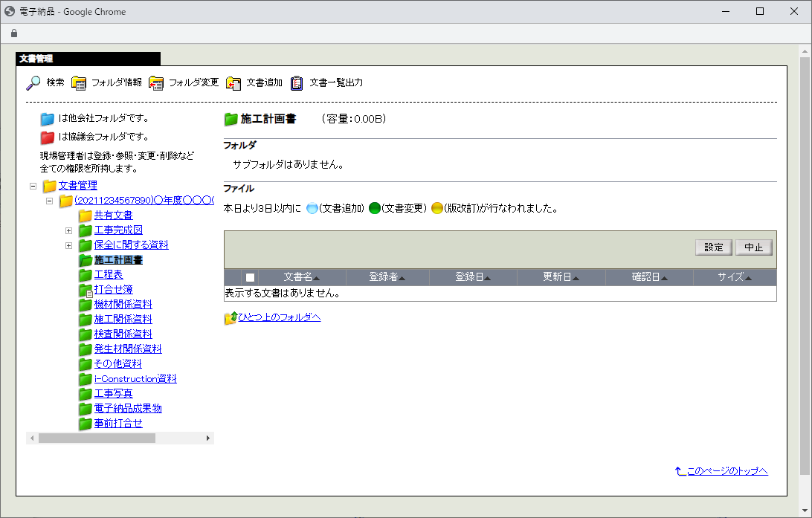
Task: Click the フォルダ変更 folder icon
Action: [156, 82]
